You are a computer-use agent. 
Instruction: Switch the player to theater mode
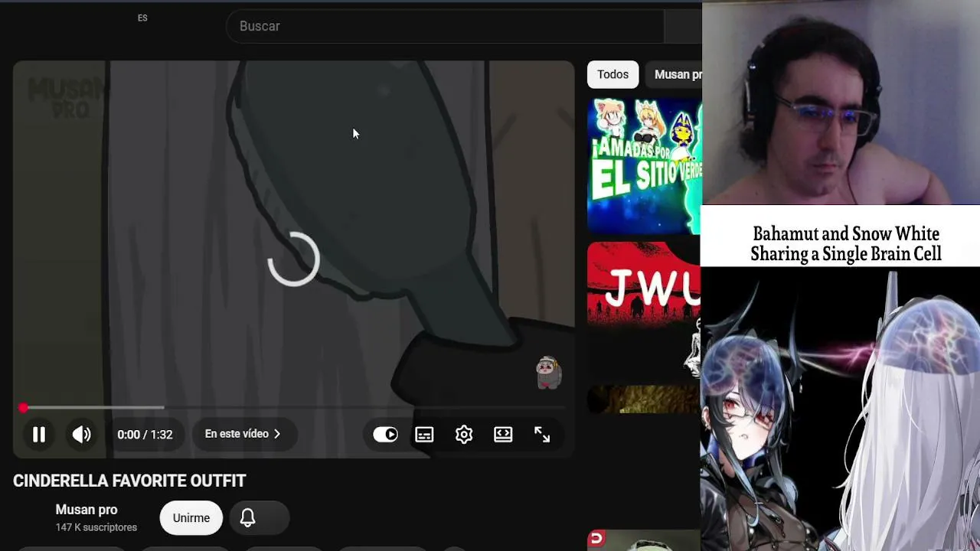[x=503, y=435]
